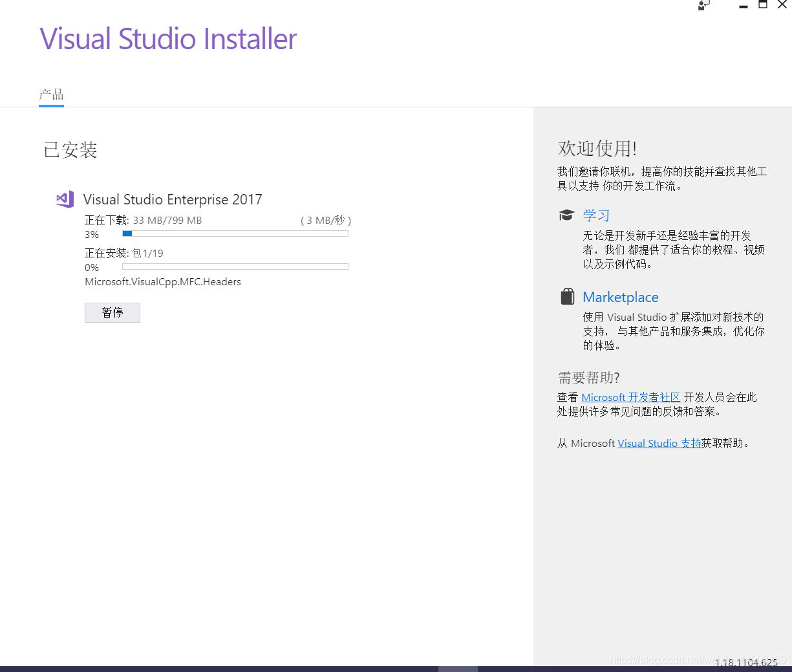Viewport: 792px width, 672px height.
Task: Click the feedback icon in title bar
Action: (x=704, y=5)
